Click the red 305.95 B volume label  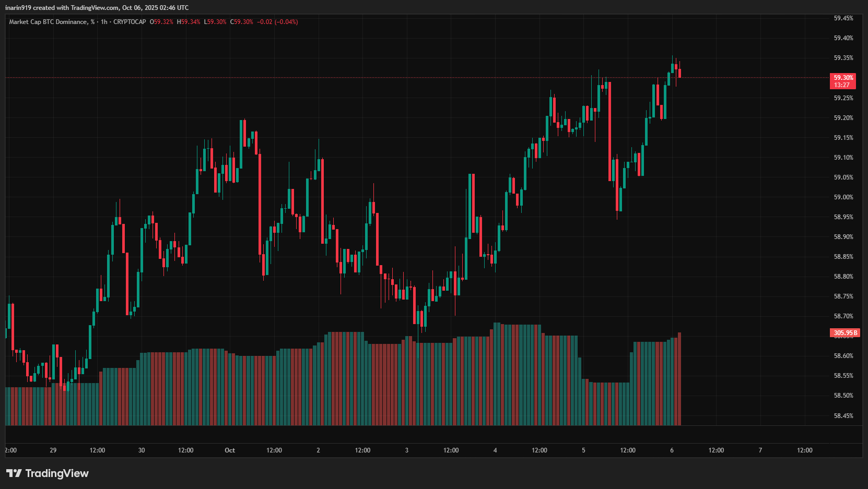(x=844, y=333)
